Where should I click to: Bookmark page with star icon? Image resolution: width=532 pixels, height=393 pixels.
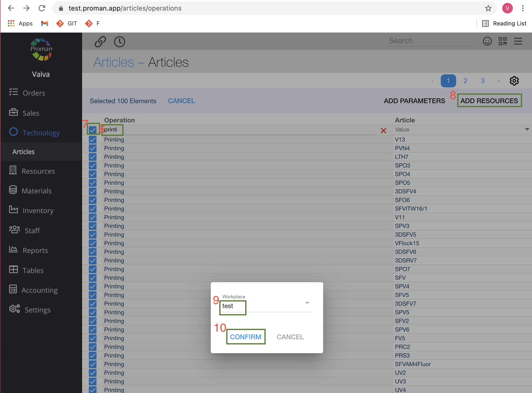488,8
